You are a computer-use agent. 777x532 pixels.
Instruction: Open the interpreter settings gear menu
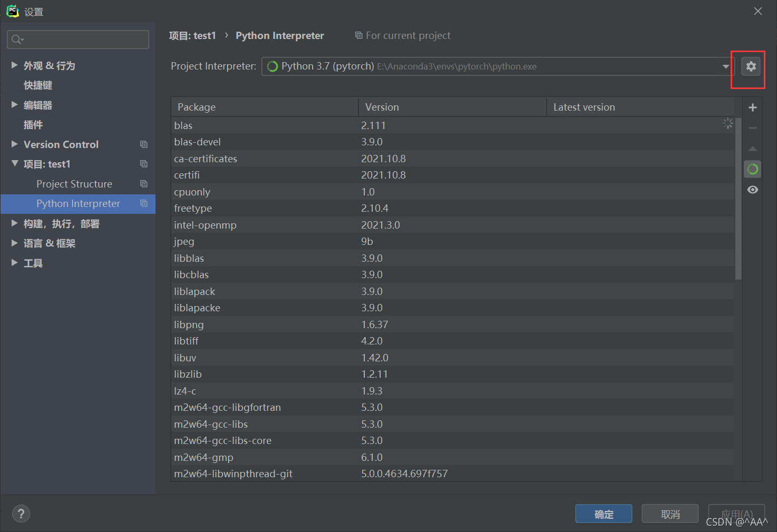(x=751, y=66)
